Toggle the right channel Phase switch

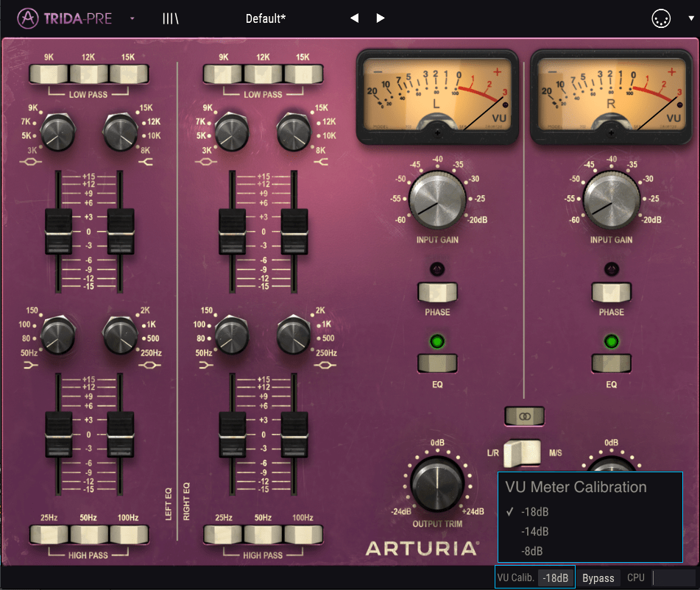tap(611, 292)
